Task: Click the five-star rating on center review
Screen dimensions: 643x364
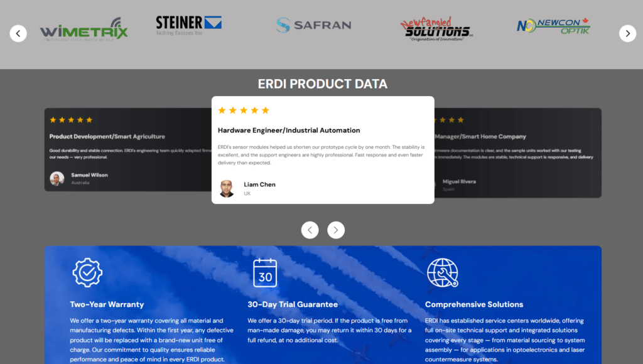Action: click(244, 110)
